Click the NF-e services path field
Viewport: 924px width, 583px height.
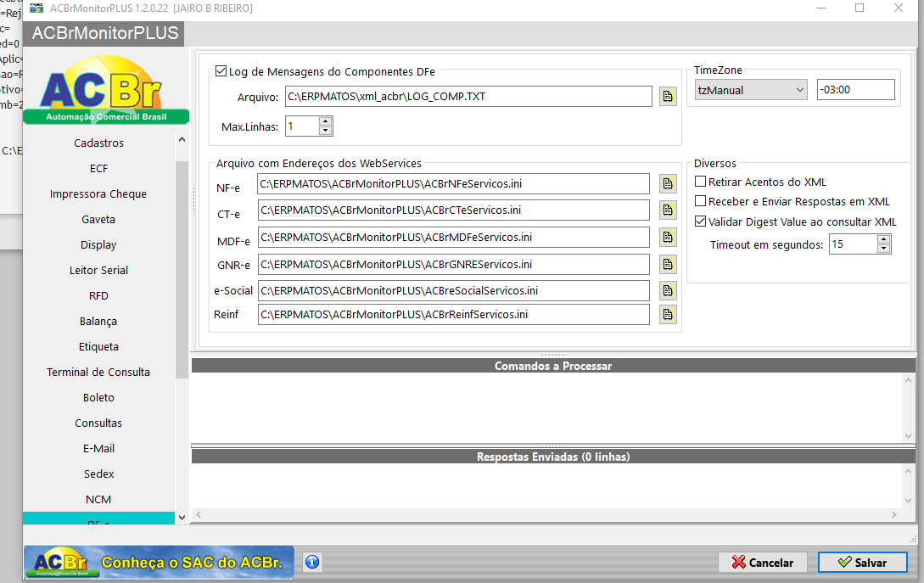coord(453,184)
